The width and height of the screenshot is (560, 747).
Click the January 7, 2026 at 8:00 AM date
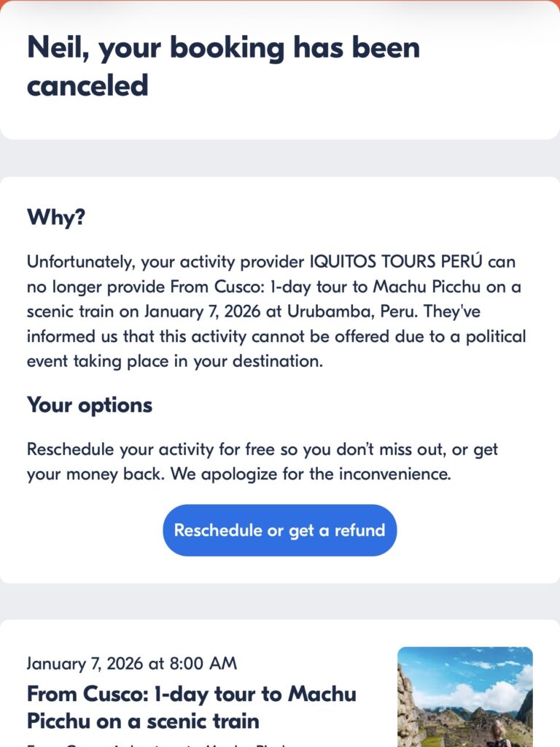point(131,664)
